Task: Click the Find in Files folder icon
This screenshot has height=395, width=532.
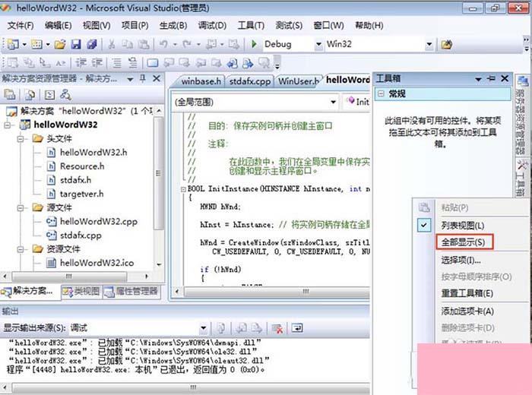Action: click(447, 44)
